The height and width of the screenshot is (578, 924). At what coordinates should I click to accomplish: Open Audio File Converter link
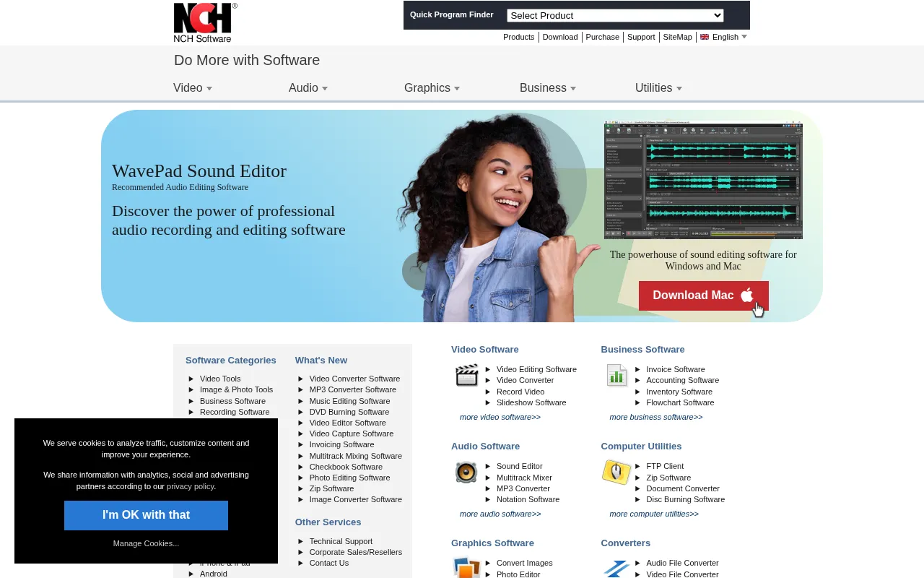pos(683,563)
